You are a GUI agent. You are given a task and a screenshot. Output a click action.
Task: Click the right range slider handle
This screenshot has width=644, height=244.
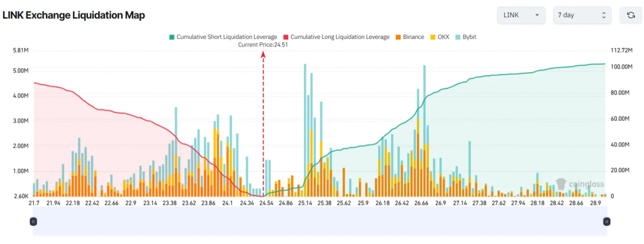pyautogui.click(x=607, y=221)
